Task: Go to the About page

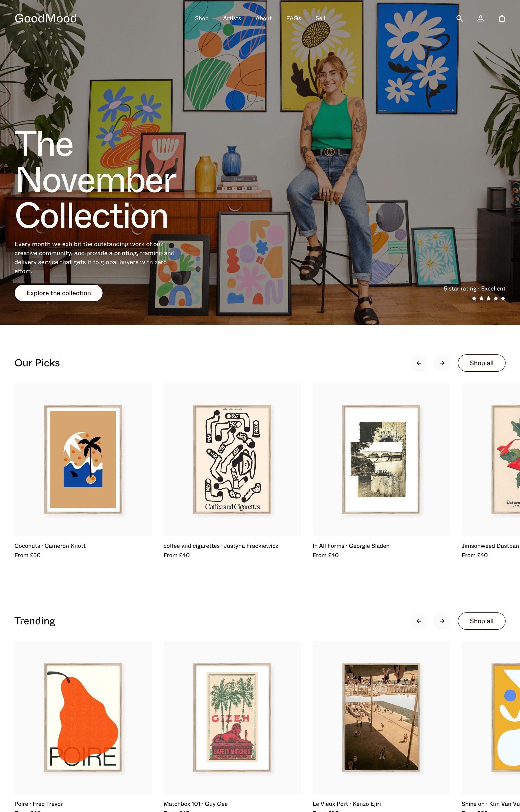Action: (263, 18)
